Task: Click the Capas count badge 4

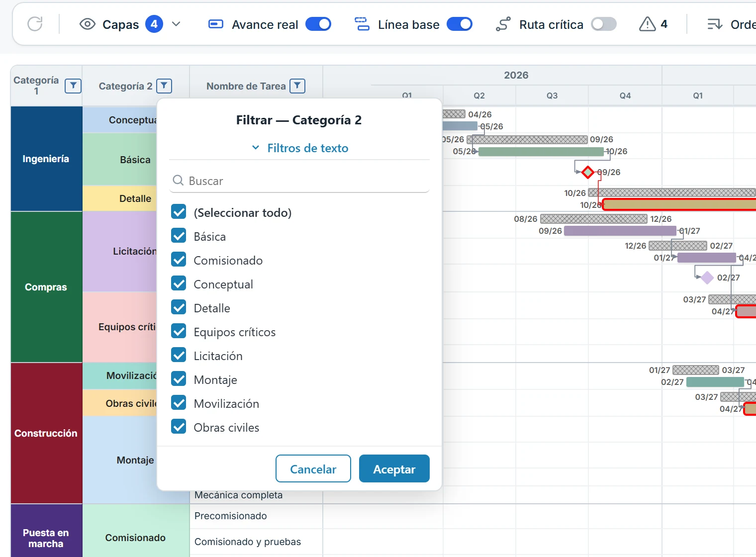Action: 154,24
